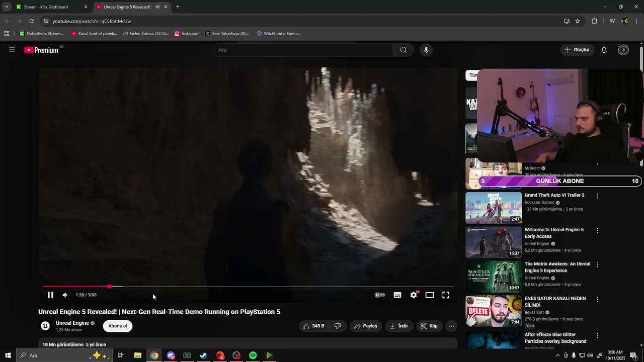The image size is (644, 362).
Task: Toggle autoplay switch in the player
Action: [x=380, y=295]
